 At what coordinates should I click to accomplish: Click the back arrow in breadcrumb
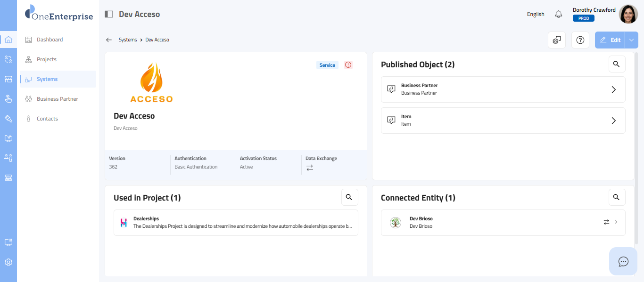coord(109,40)
